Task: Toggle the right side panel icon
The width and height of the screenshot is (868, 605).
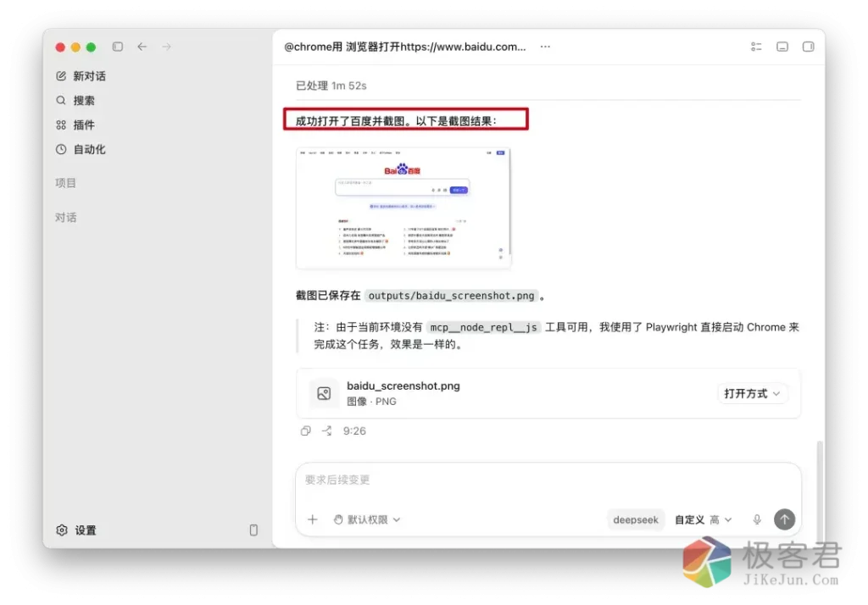Action: tap(808, 47)
